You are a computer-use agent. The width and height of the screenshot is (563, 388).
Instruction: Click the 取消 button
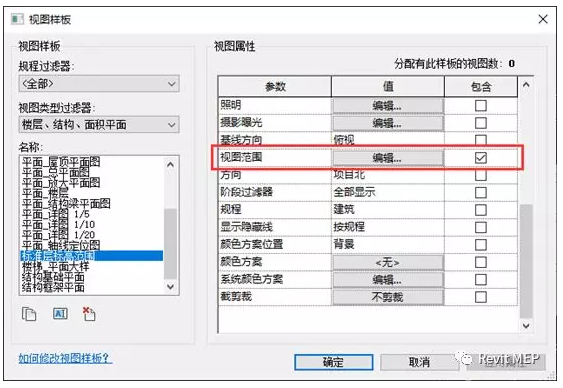pyautogui.click(x=419, y=362)
